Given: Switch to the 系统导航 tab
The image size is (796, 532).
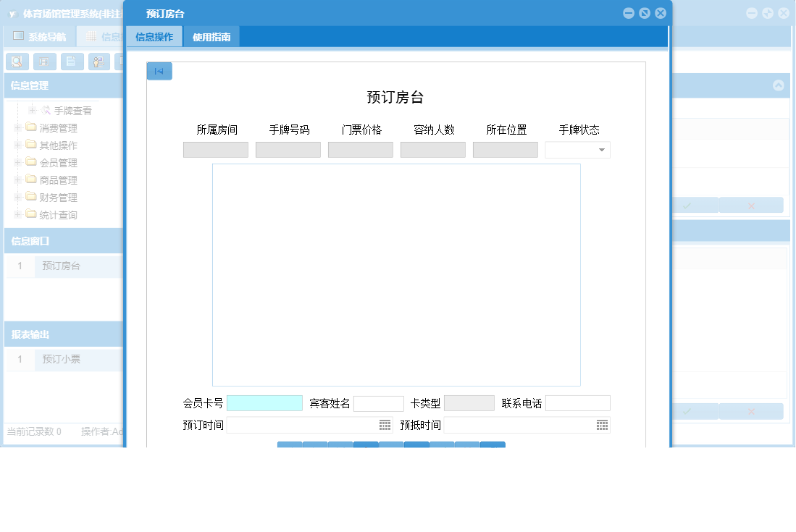Looking at the screenshot, I should tap(40, 36).
